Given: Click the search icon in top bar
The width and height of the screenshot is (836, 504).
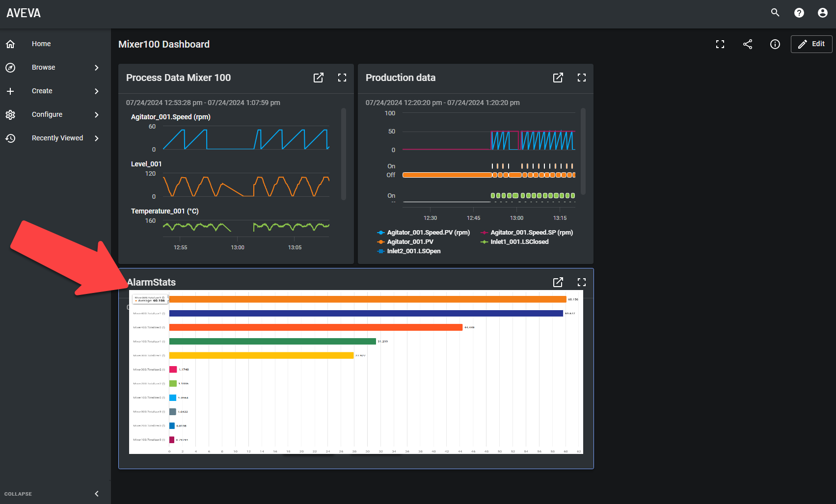Looking at the screenshot, I should coord(775,13).
